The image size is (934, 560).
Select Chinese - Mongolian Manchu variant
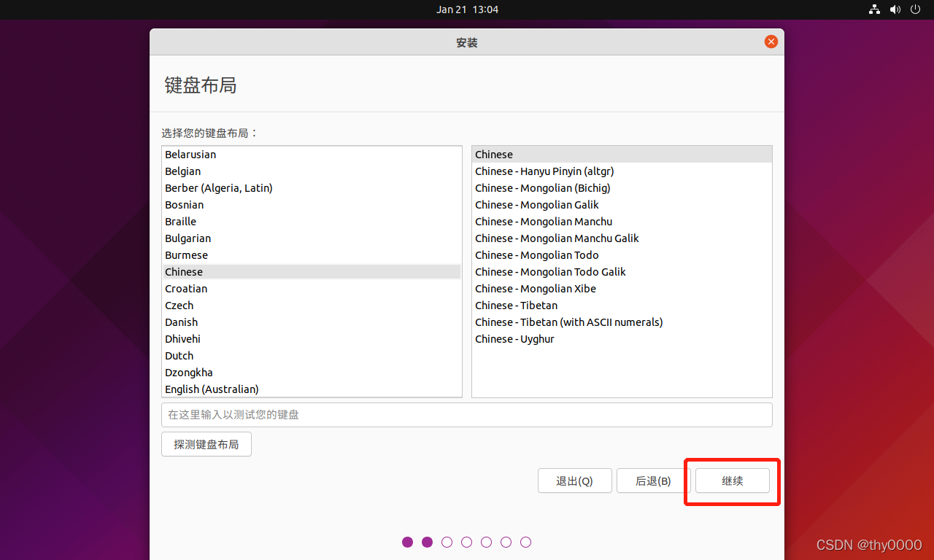coord(622,222)
